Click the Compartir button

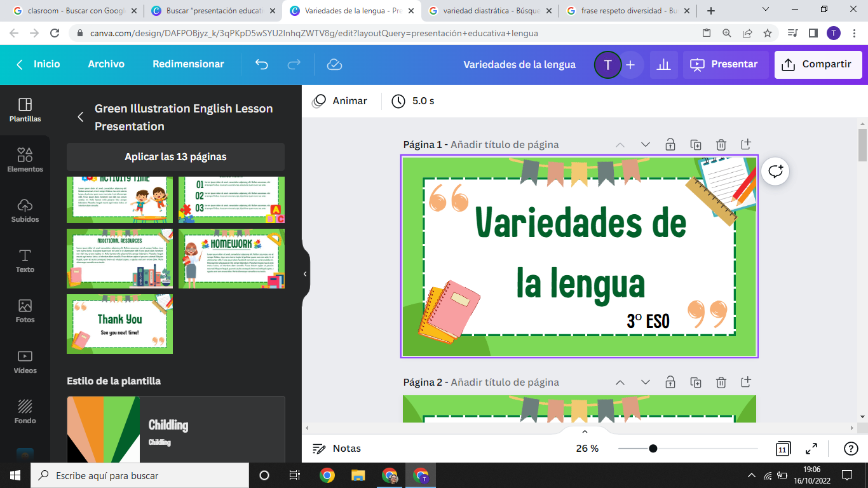pyautogui.click(x=818, y=65)
